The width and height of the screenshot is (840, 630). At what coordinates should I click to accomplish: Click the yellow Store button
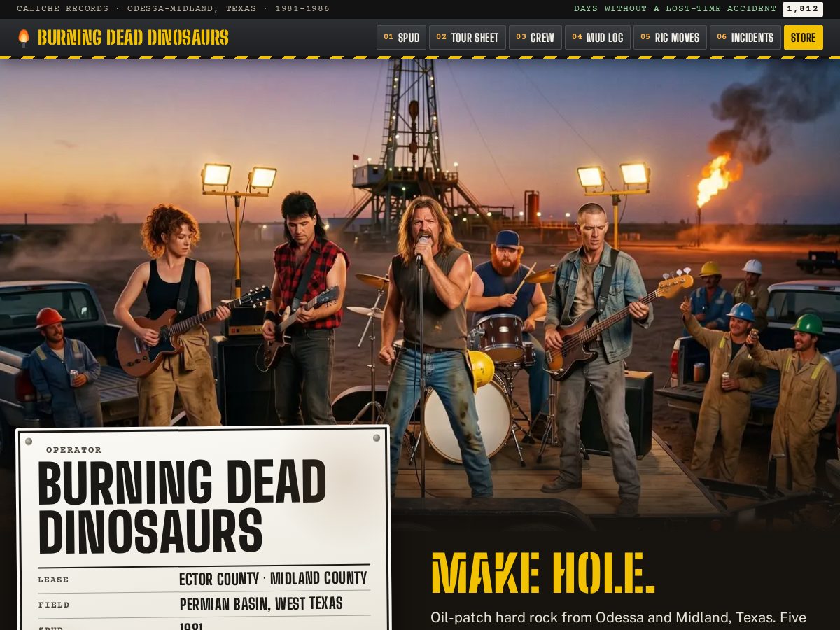click(804, 38)
